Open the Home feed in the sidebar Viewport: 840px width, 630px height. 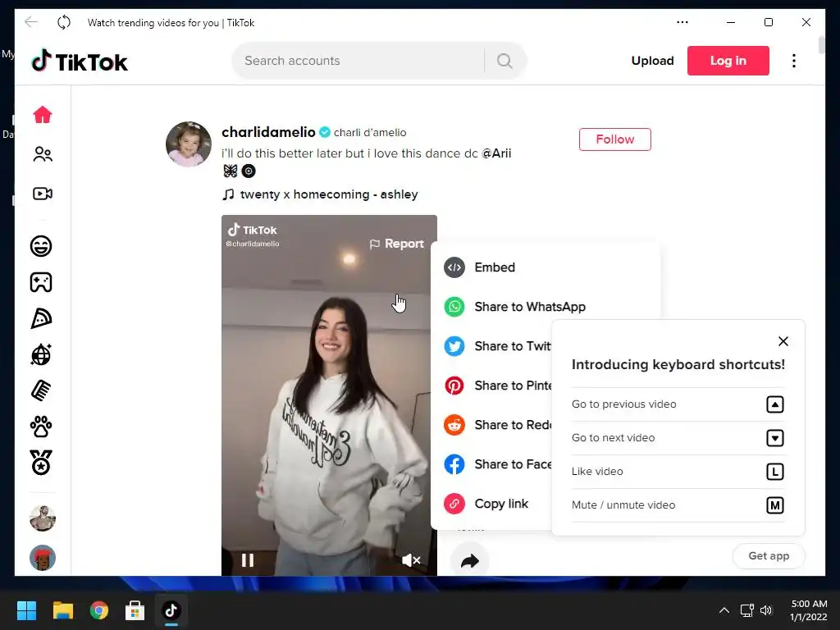(43, 115)
